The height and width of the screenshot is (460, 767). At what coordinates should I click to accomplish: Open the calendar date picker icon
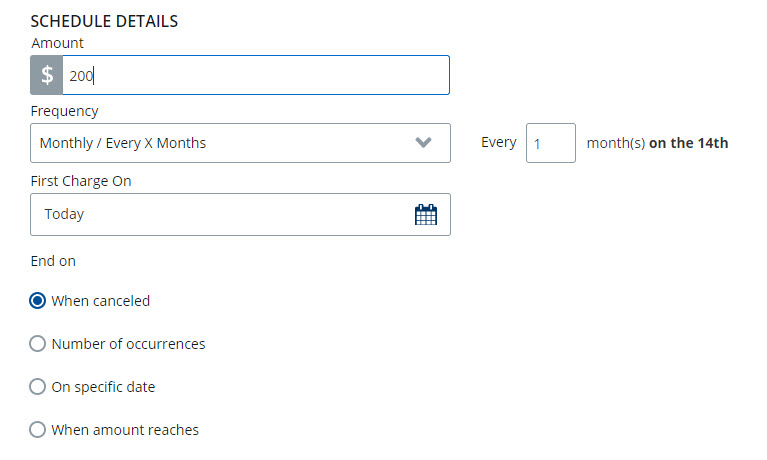point(426,214)
